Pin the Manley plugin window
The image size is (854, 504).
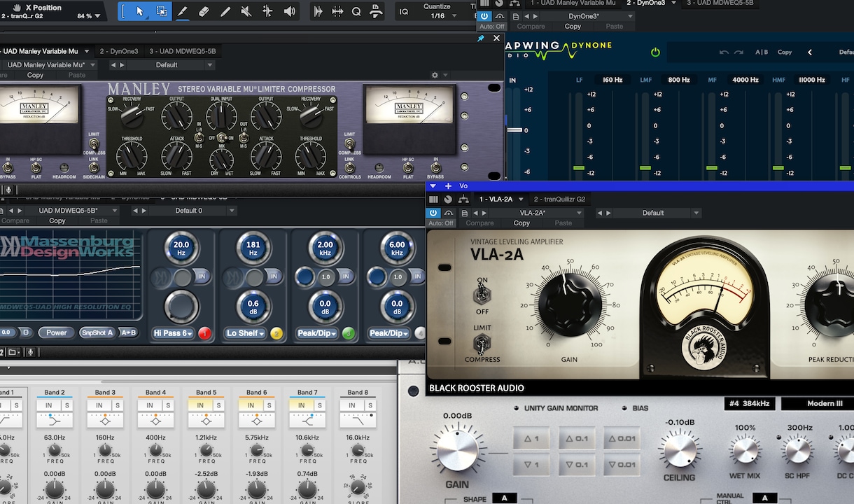tap(481, 38)
